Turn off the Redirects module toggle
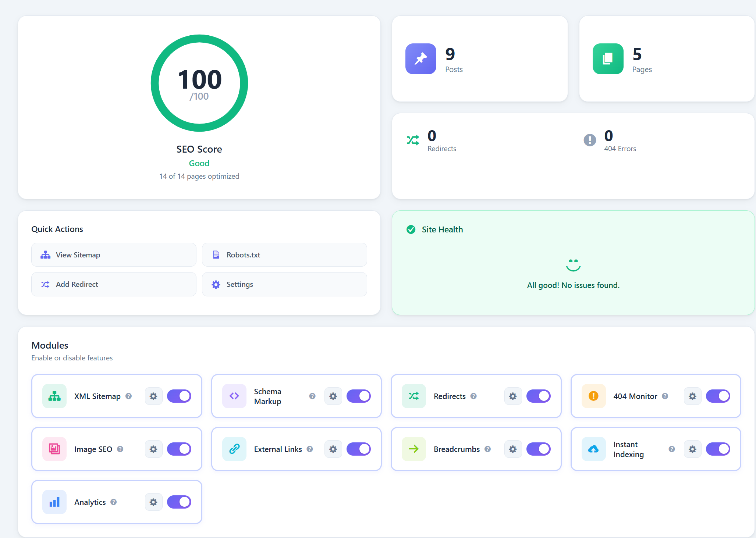Viewport: 756px width, 538px height. [538, 396]
